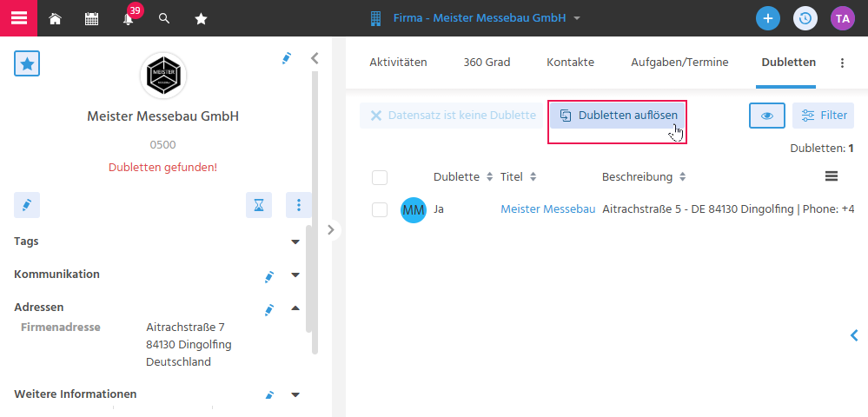Click the Firmenadresse label
Image resolution: width=868 pixels, height=417 pixels.
(x=60, y=327)
